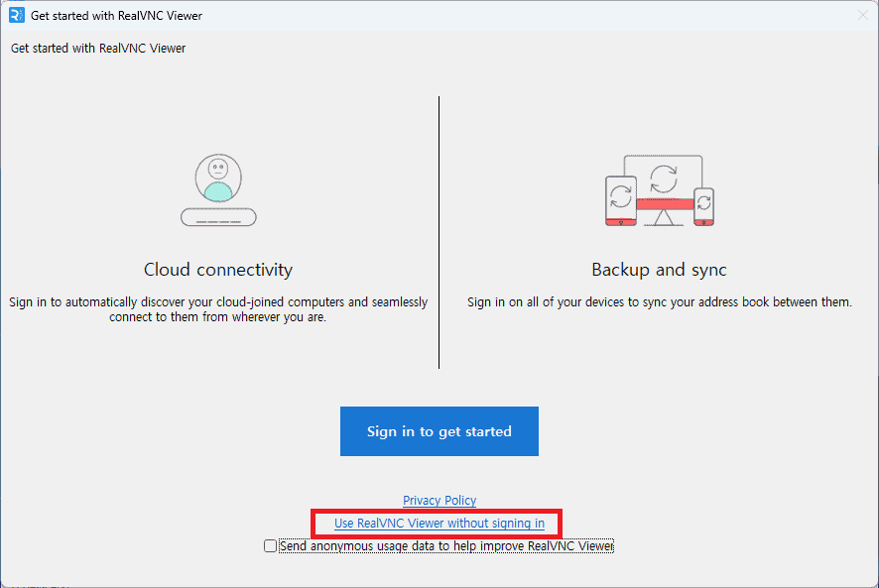Enable the anonymous usage data checkbox
The width and height of the screenshot is (879, 588).
(x=271, y=546)
